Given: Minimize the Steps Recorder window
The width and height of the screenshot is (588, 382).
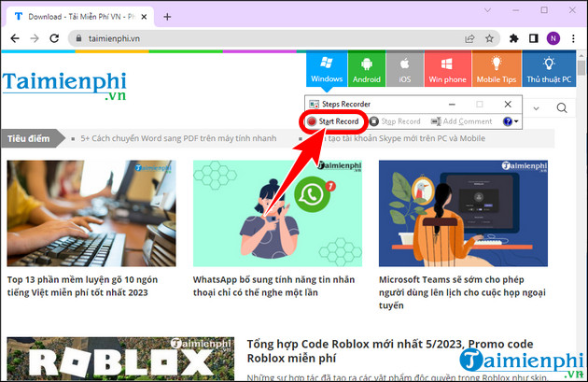Looking at the screenshot, I should pyautogui.click(x=452, y=105).
